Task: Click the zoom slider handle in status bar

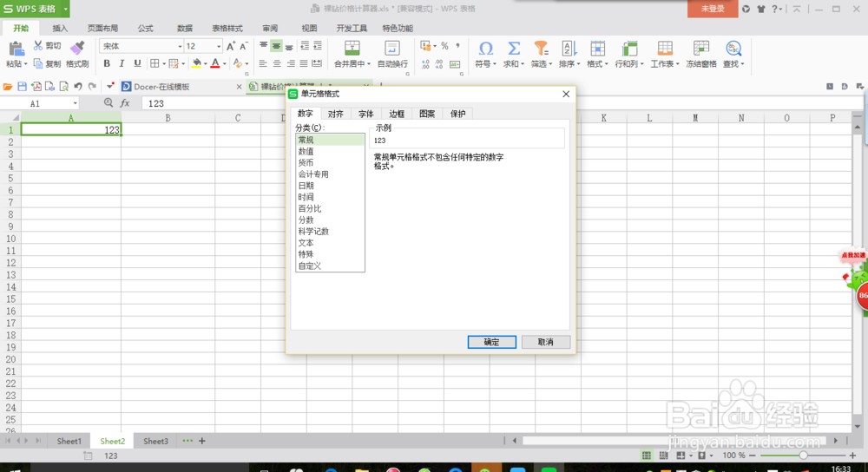Action: pos(803,456)
